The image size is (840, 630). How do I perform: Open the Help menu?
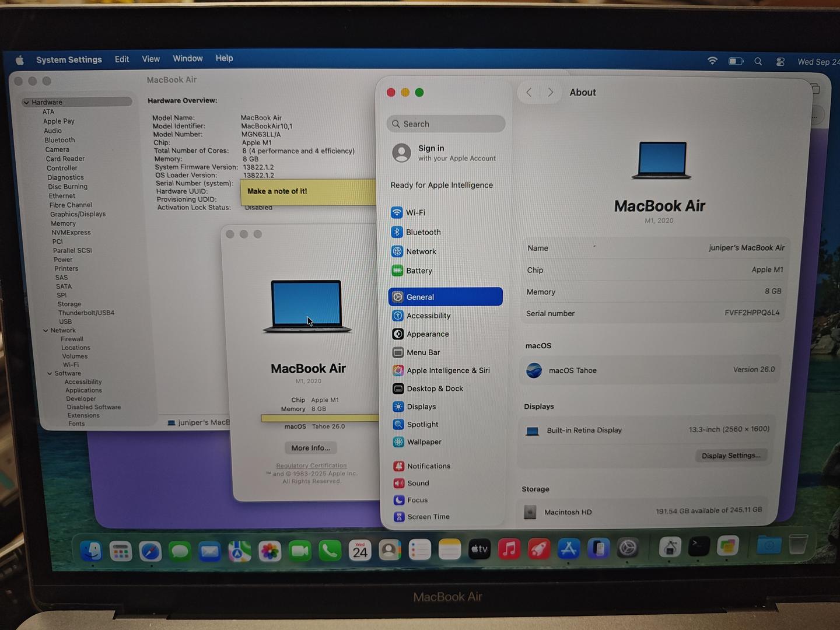tap(224, 58)
